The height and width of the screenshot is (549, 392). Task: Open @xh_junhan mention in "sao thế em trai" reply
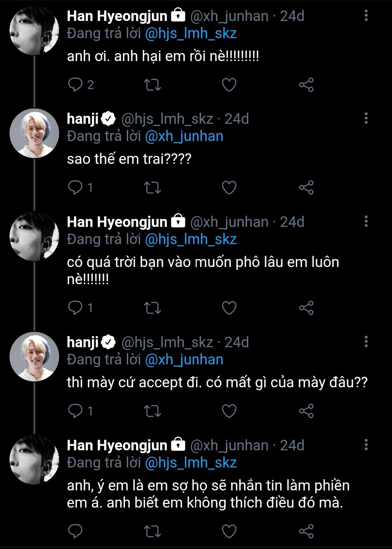pyautogui.click(x=184, y=137)
